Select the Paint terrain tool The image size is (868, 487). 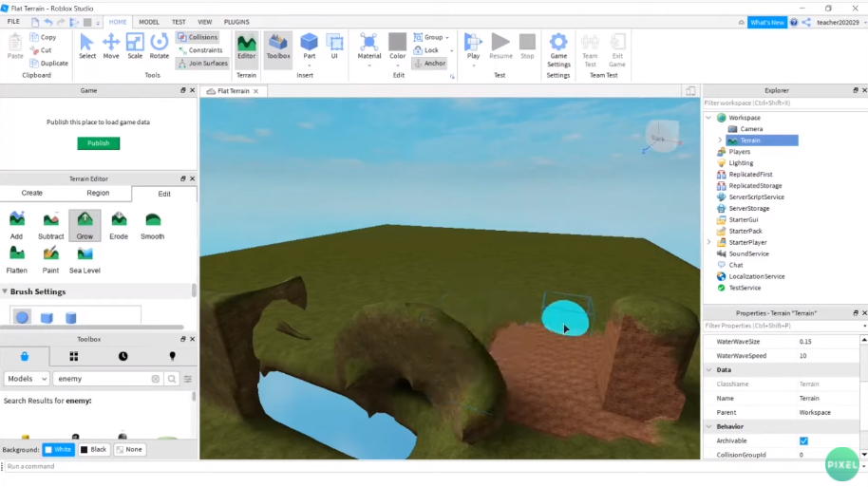50,259
